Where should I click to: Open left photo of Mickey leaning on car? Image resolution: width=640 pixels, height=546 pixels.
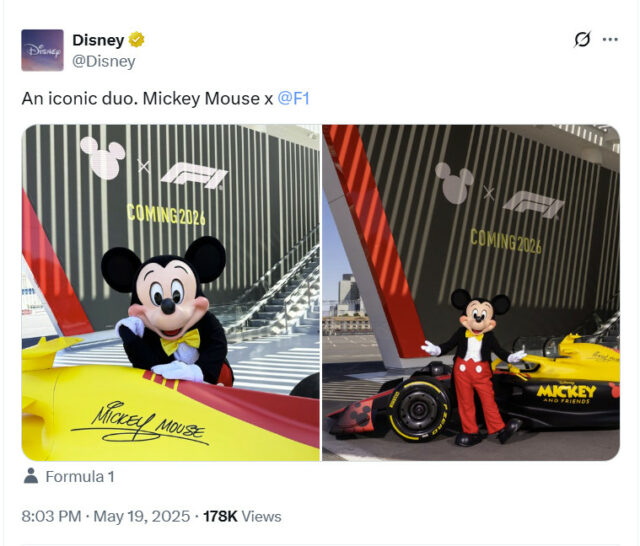coord(171,293)
